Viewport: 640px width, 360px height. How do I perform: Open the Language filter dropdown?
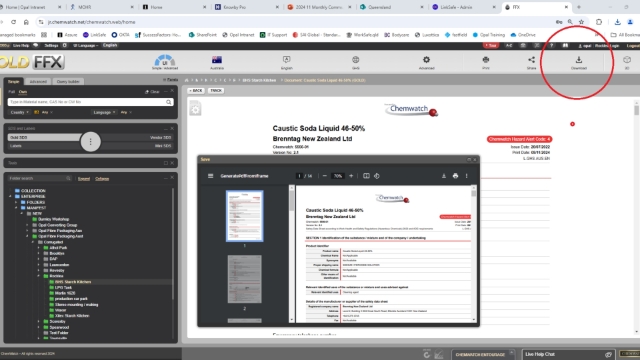tap(104, 112)
